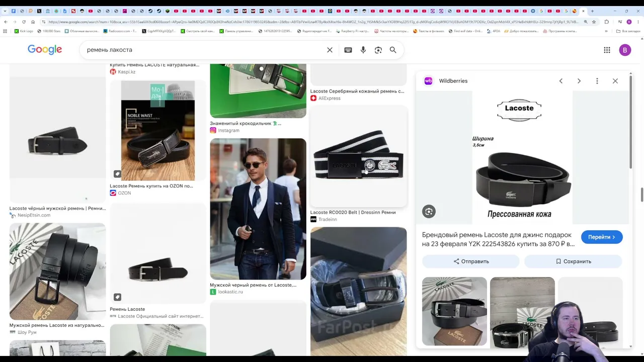Start voice search with the microphone icon
This screenshot has width=644, height=362.
[363, 50]
